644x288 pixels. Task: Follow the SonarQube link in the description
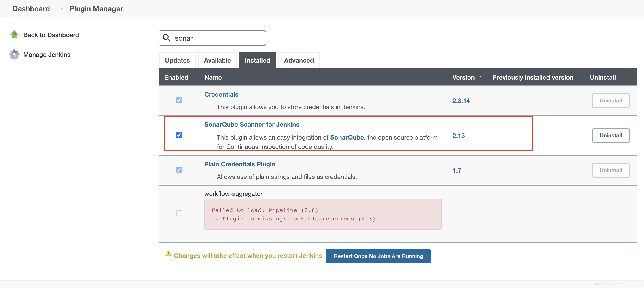[x=347, y=138]
